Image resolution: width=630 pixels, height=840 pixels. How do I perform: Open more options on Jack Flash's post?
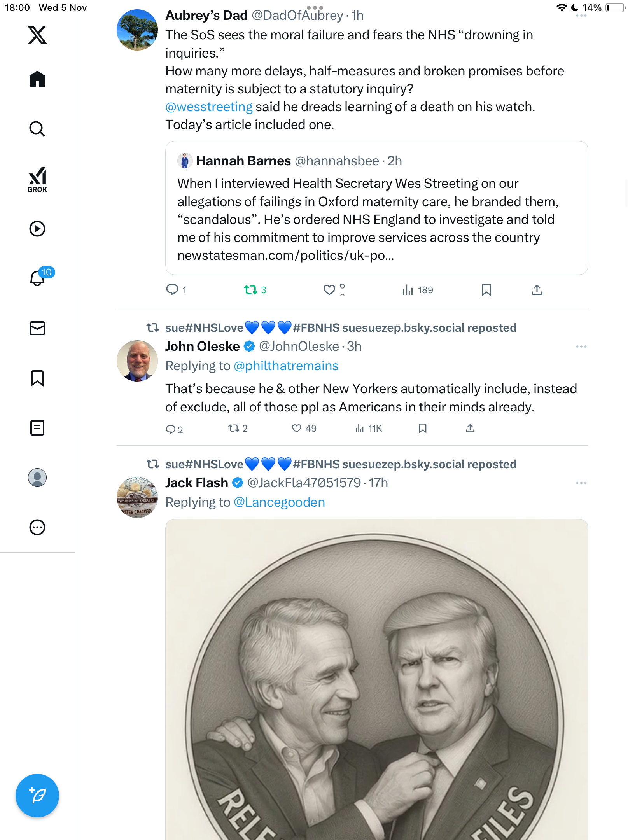[x=581, y=483]
